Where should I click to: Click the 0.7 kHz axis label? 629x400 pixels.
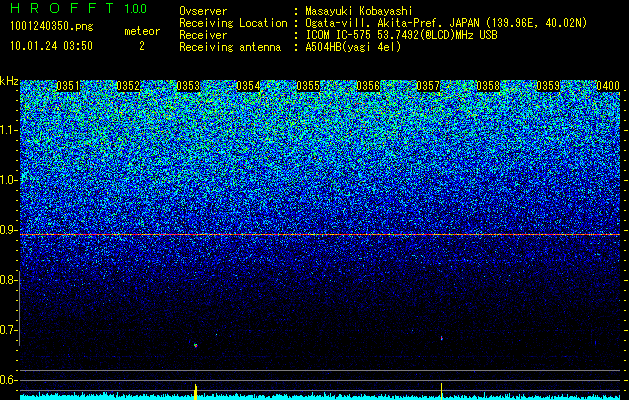pos(9,330)
